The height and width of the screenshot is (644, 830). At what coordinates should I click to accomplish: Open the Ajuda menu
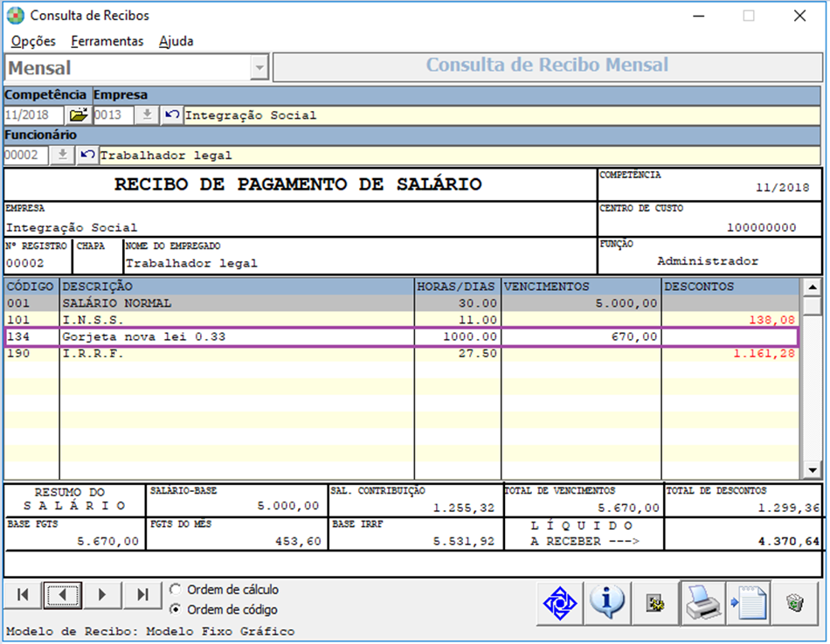(x=176, y=41)
